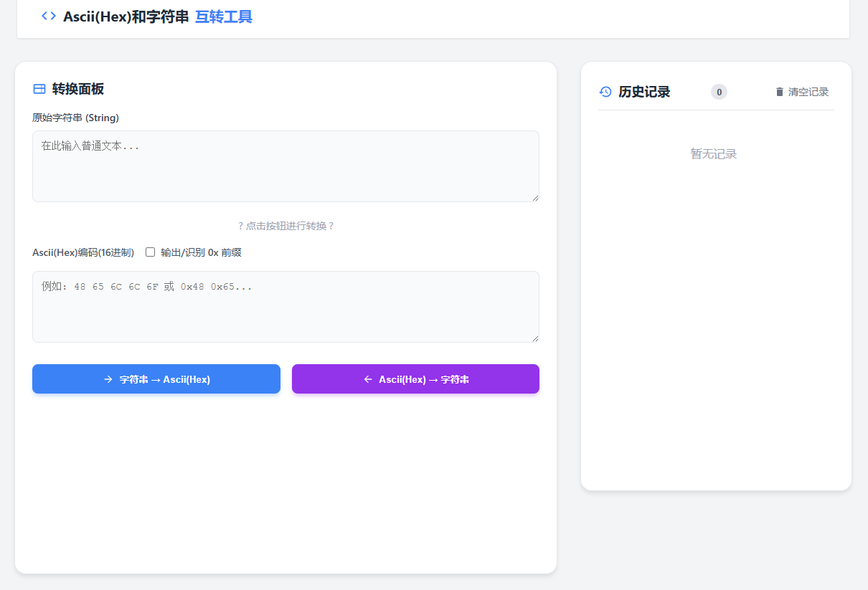Clear history with 清空记录
Image resolution: width=868 pixels, height=590 pixels.
coord(802,92)
